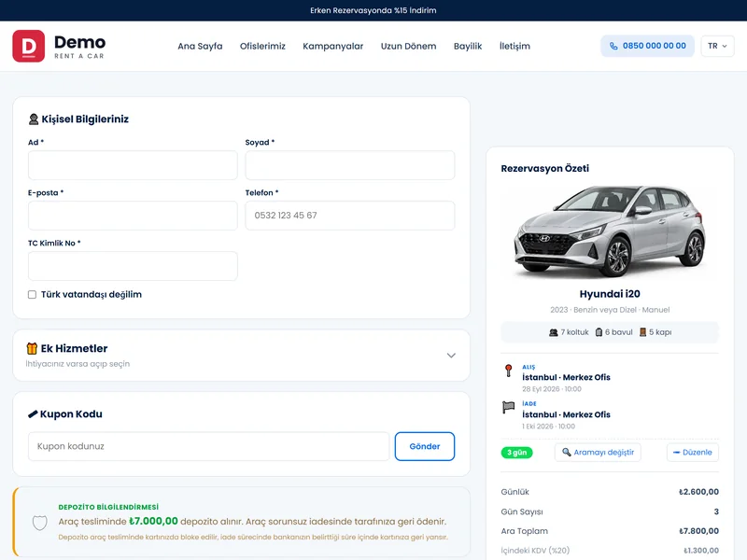The image size is (747, 560).
Task: Click the ticket icon beside Kupon Kodu
Action: (x=33, y=414)
